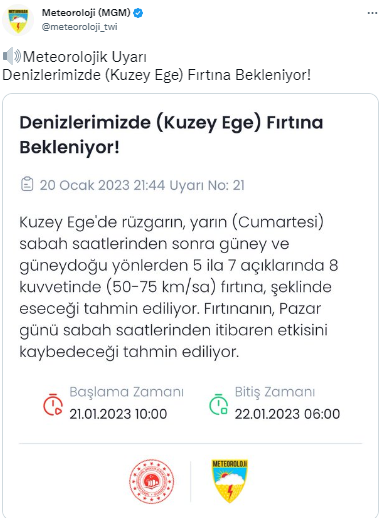Click the tweet text Meteorolojik Uyarı

[x=85, y=57]
